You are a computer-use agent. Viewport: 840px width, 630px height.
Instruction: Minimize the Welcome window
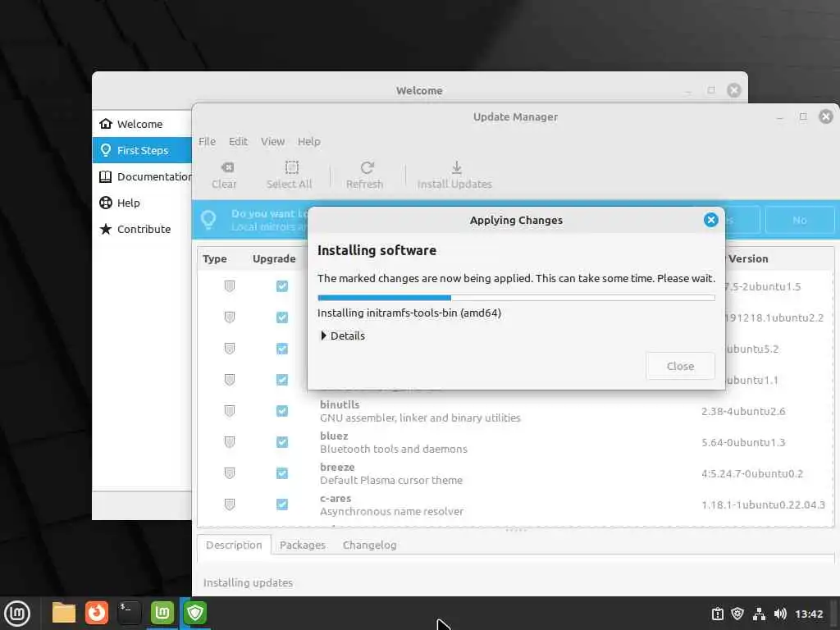pyautogui.click(x=688, y=90)
